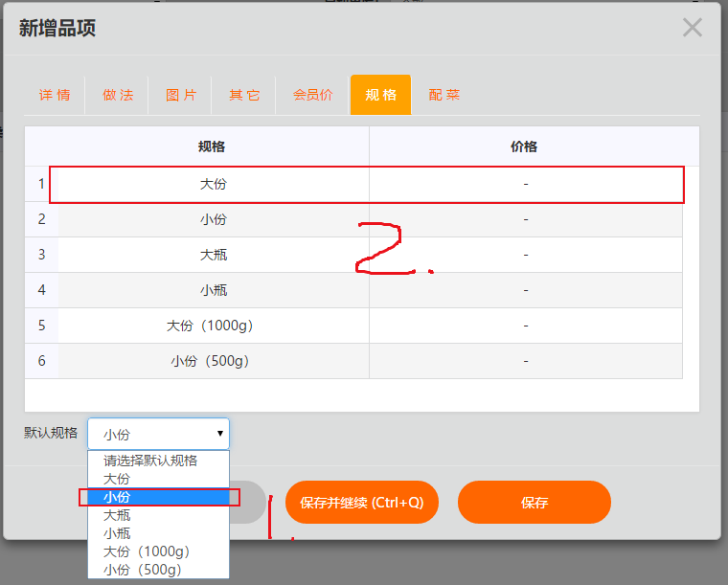Viewport: 728px width, 585px height.
Task: Open the 做法 tab
Action: coord(118,95)
